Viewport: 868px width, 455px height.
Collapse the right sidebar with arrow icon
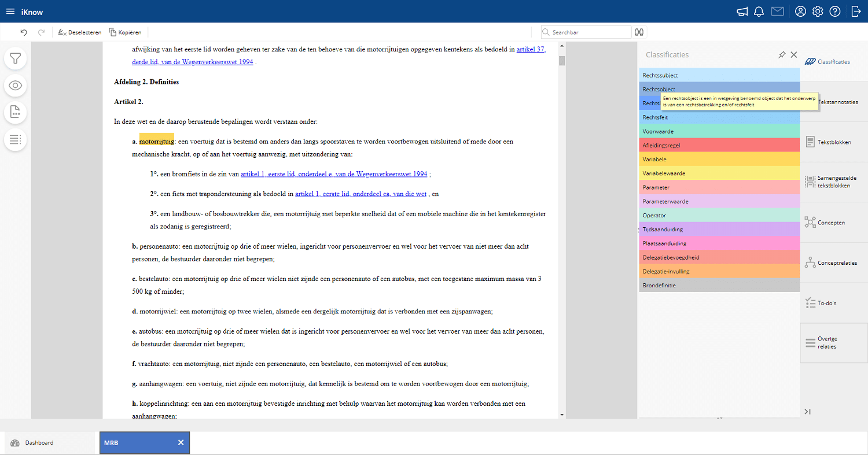(808, 412)
